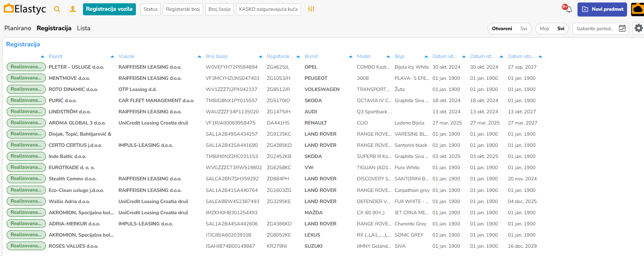The height and width of the screenshot is (256, 644).
Task: Select client Indo Baltic d.o.o.
Action: click(x=67, y=156)
